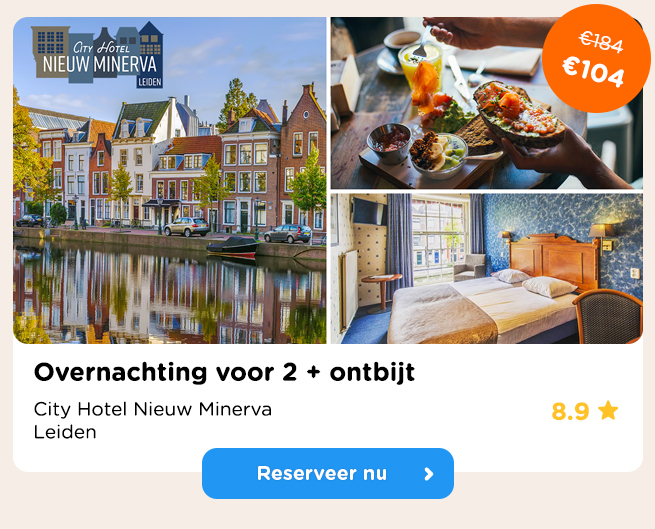655x529 pixels.
Task: Click the toast with salmon in breakfast photo
Action: click(x=518, y=113)
